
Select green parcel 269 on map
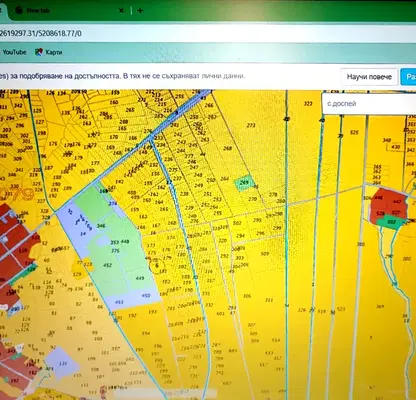(x=244, y=183)
